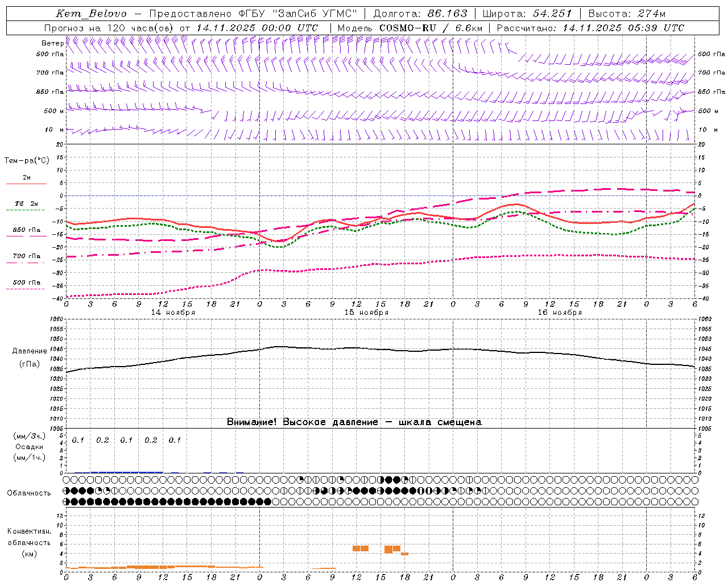
Task: Click the 16 ноября date label
Action: pyautogui.click(x=560, y=313)
